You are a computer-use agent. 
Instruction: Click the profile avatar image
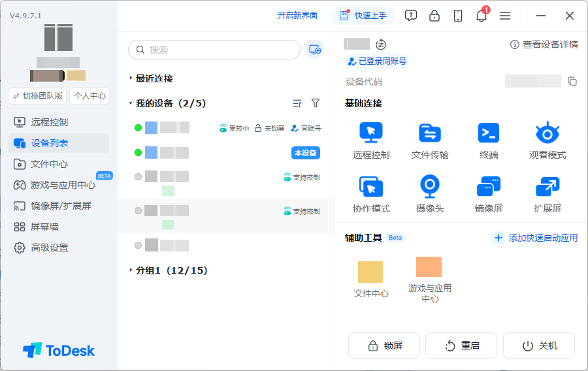(58, 37)
